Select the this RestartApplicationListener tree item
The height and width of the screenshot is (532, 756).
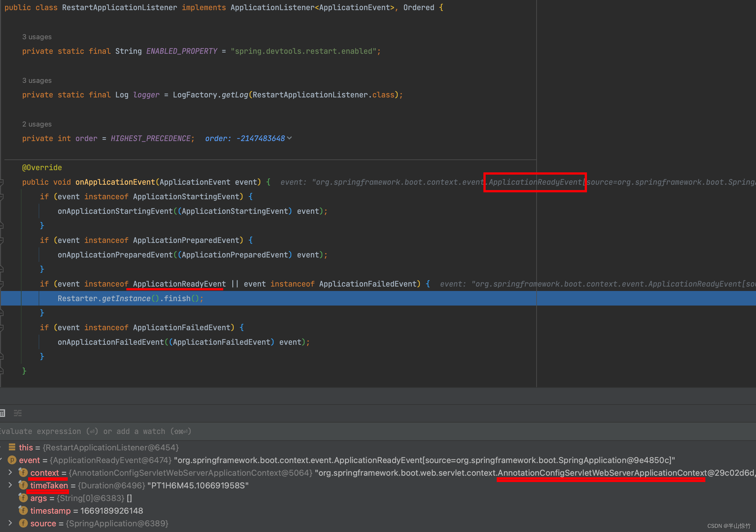(x=116, y=448)
